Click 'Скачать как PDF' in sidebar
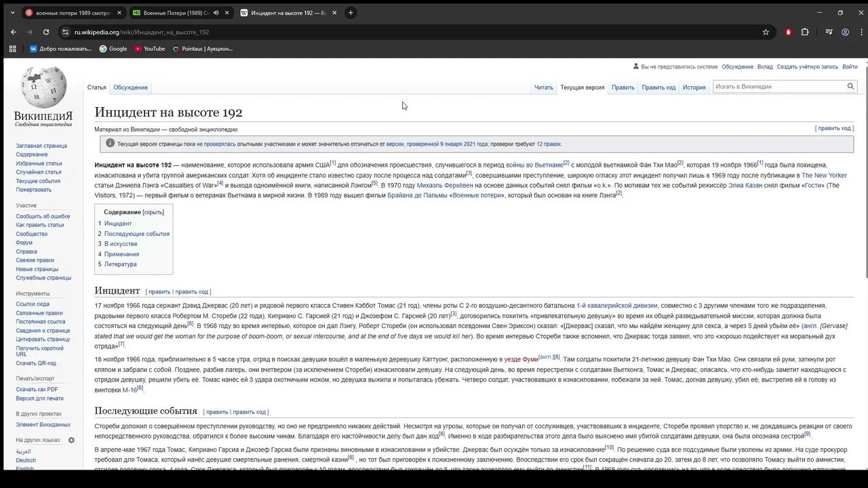 click(37, 390)
